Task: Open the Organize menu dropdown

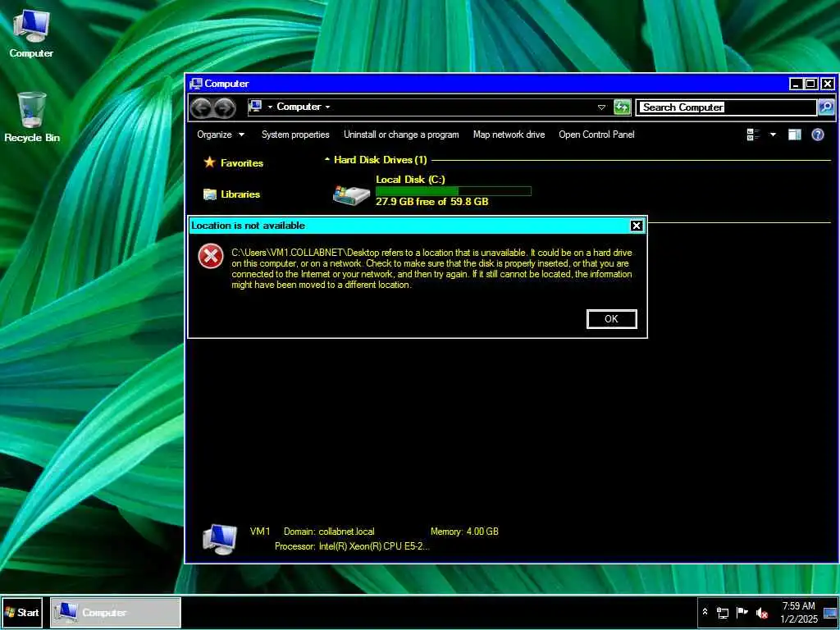Action: point(220,135)
